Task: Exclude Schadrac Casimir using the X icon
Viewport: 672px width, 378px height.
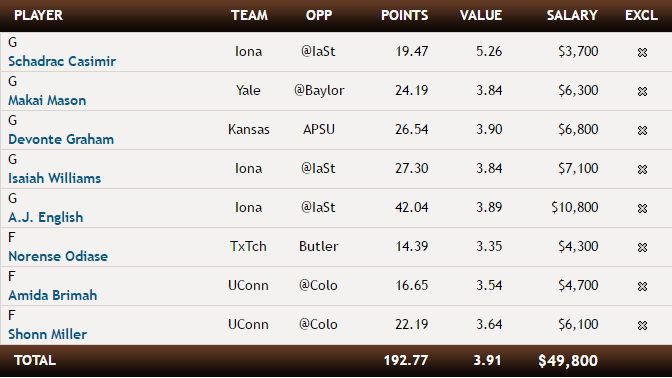Action: point(642,52)
